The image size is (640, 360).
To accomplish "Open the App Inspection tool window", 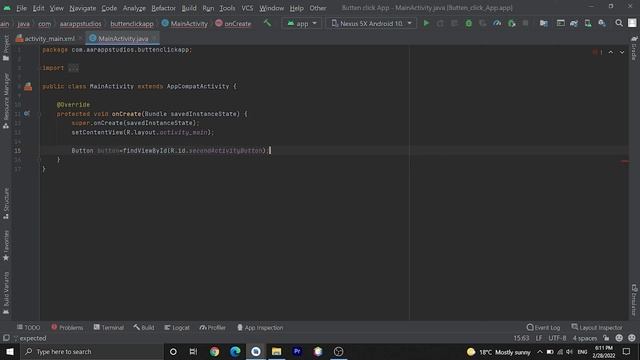I will pos(260,327).
